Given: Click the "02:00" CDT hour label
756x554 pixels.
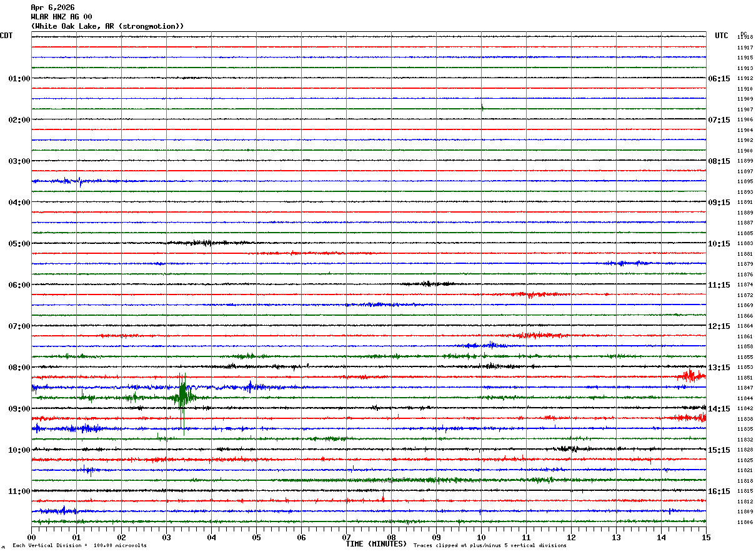Looking at the screenshot, I should click(19, 120).
